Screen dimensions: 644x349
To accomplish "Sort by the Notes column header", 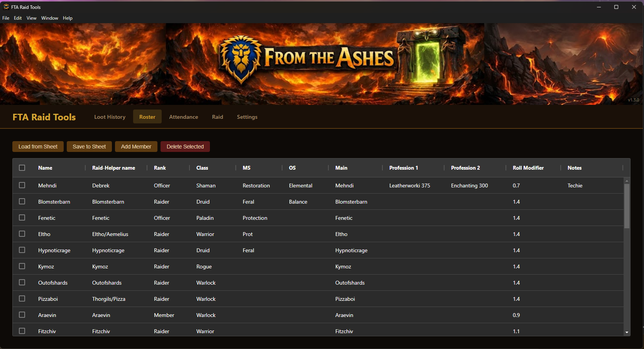I will click(x=575, y=168).
